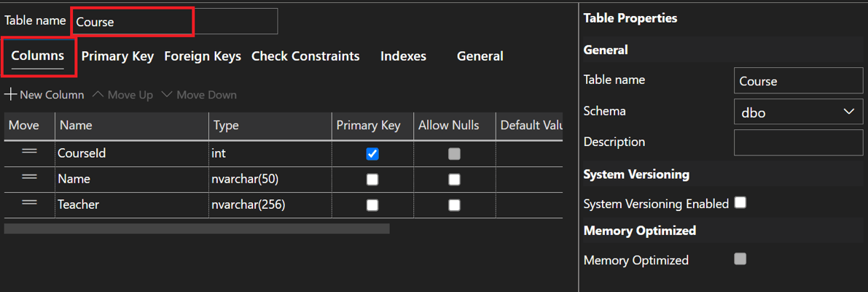Click the Table name field in editor

coord(175,22)
